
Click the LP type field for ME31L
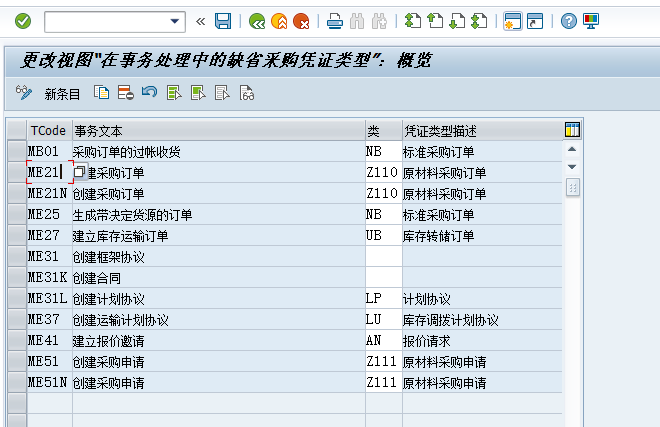tap(383, 299)
